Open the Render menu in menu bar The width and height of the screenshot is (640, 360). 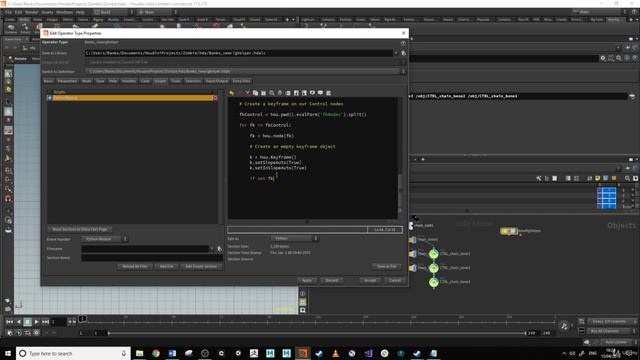point(31,12)
